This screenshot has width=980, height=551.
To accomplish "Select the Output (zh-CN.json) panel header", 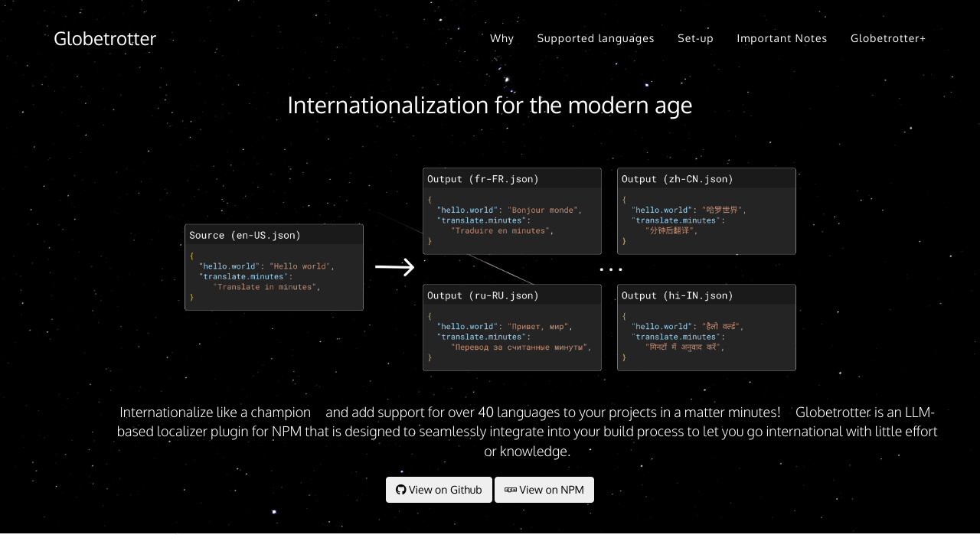I will click(x=678, y=179).
